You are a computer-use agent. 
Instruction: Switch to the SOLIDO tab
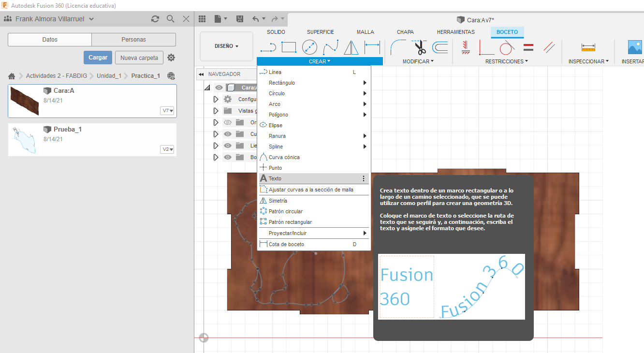tap(276, 32)
